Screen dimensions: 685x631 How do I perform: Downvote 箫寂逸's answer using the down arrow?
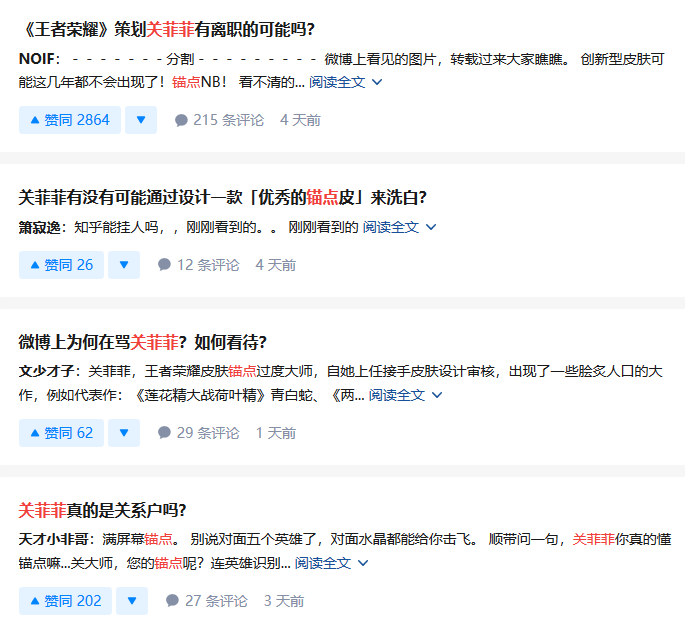click(124, 265)
